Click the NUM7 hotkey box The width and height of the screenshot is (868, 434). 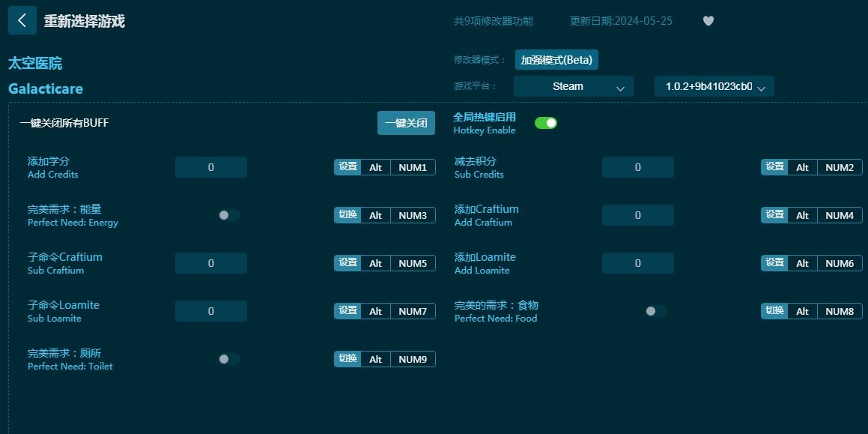pos(413,311)
